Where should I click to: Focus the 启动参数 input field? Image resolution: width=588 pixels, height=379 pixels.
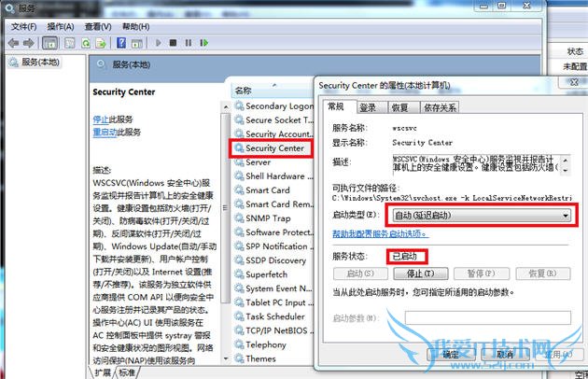click(488, 317)
